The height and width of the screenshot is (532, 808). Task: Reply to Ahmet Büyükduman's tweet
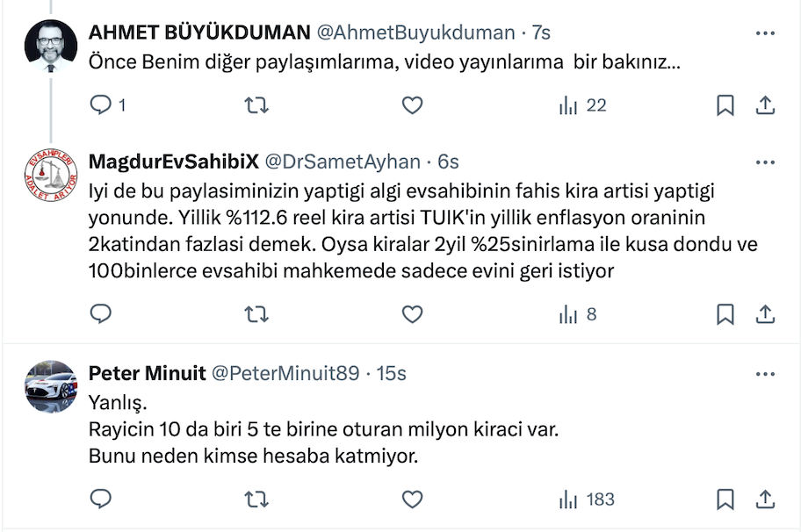102,106
